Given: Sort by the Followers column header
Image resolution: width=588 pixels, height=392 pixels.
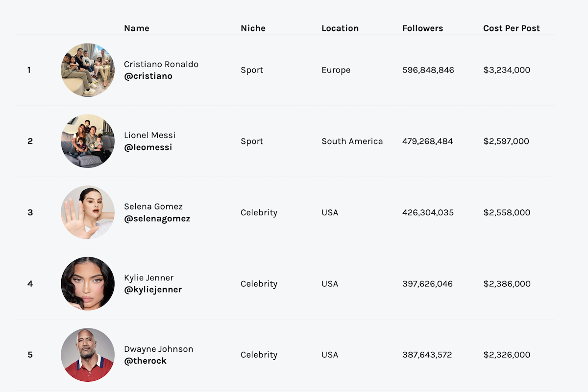Looking at the screenshot, I should pyautogui.click(x=422, y=28).
